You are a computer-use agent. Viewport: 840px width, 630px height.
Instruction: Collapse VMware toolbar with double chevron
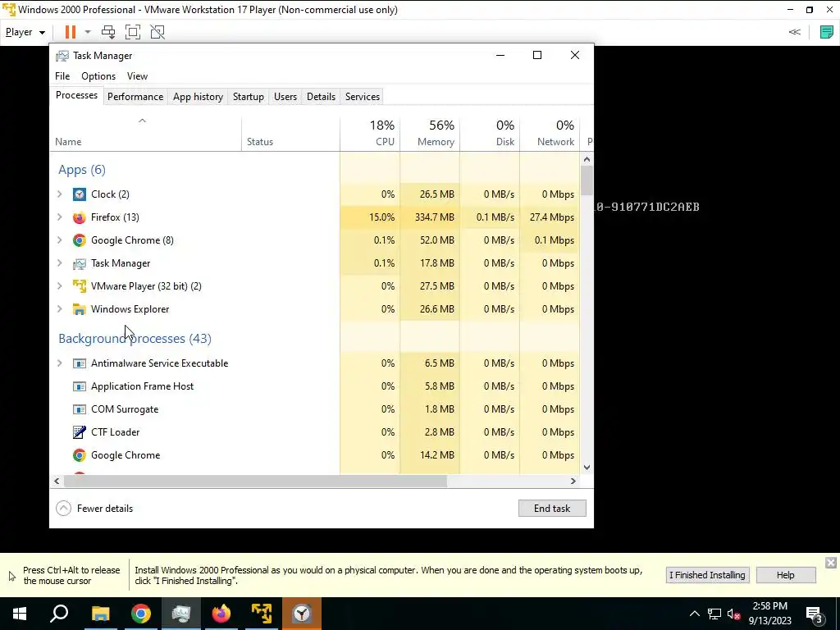pos(794,32)
